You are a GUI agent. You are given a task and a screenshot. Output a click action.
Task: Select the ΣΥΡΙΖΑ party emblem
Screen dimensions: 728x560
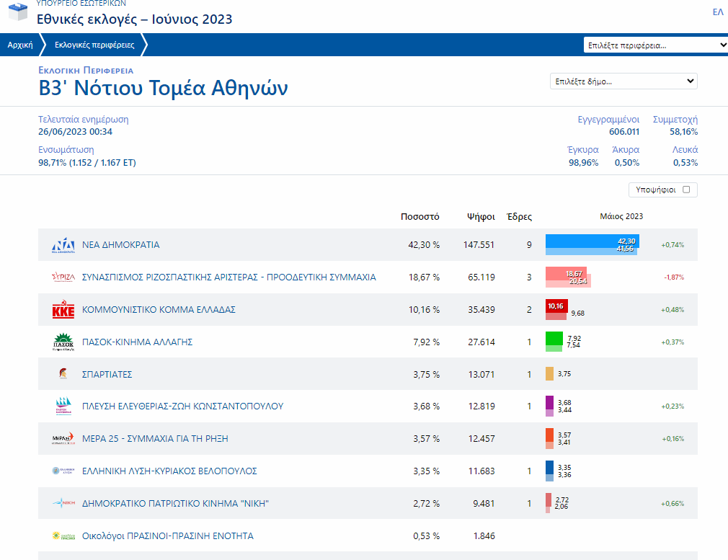coord(64,277)
